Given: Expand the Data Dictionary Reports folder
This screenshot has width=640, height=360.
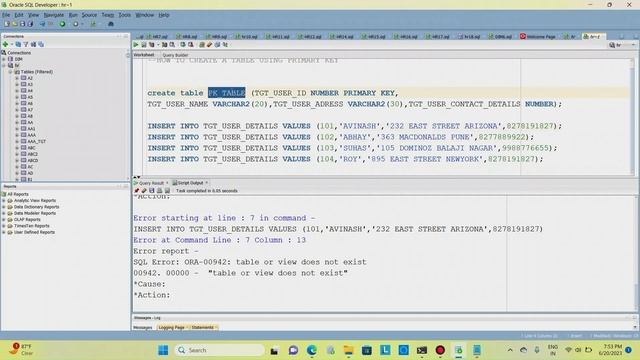Looking at the screenshot, I should (x=4, y=207).
